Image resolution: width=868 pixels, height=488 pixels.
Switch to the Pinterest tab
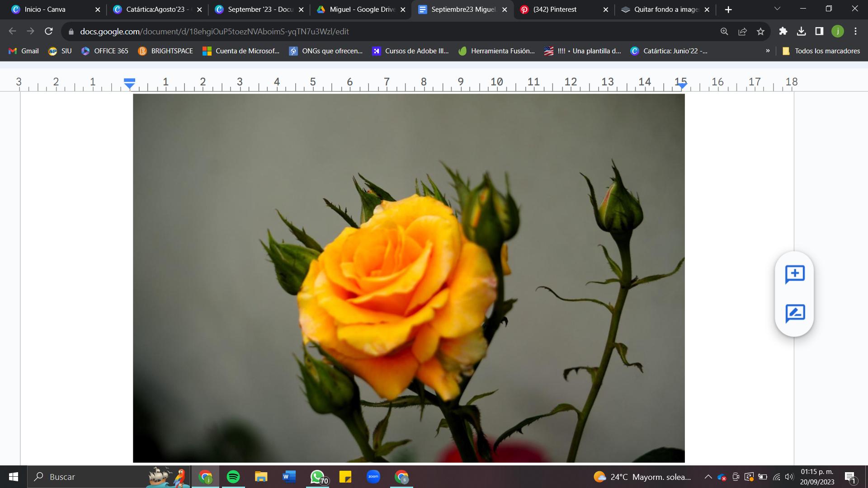pyautogui.click(x=555, y=9)
